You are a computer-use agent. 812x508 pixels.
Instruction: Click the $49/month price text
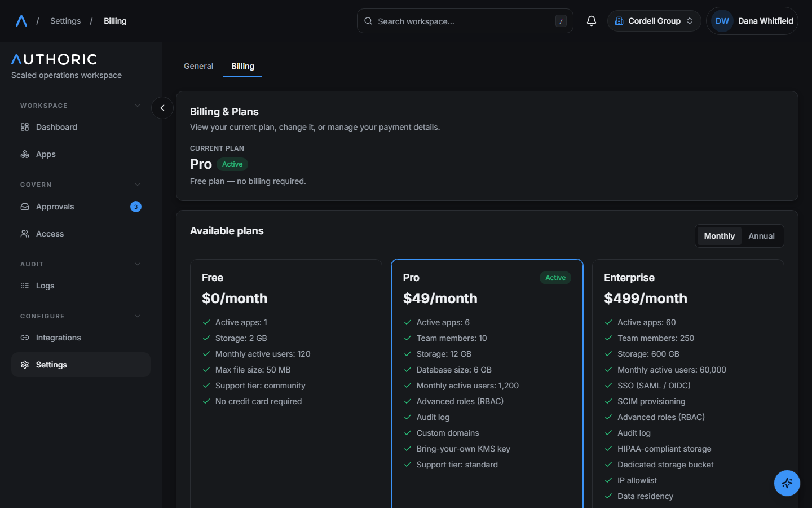440,298
